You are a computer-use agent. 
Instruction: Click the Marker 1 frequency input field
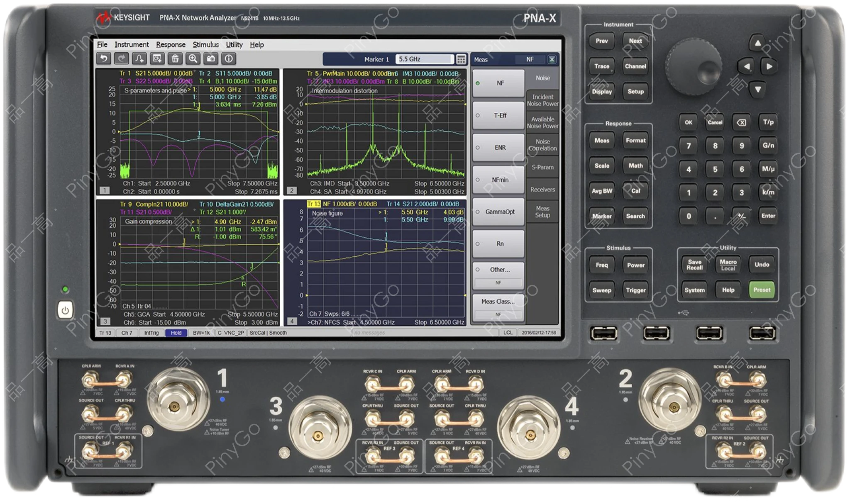tap(424, 59)
